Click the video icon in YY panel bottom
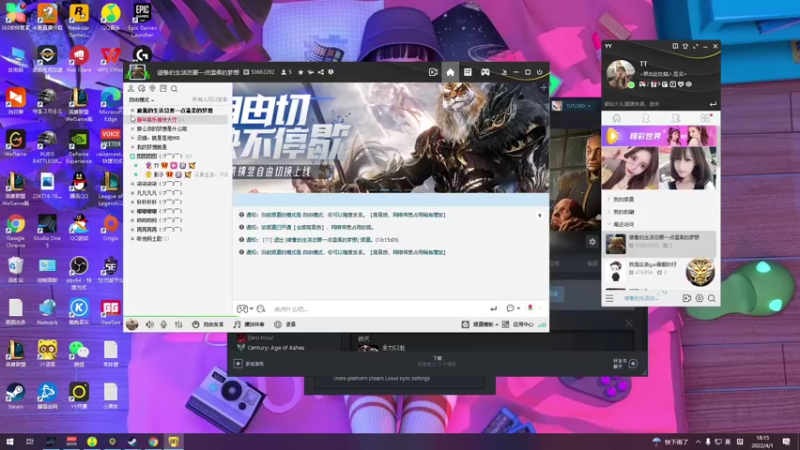The image size is (800, 450). click(x=687, y=298)
